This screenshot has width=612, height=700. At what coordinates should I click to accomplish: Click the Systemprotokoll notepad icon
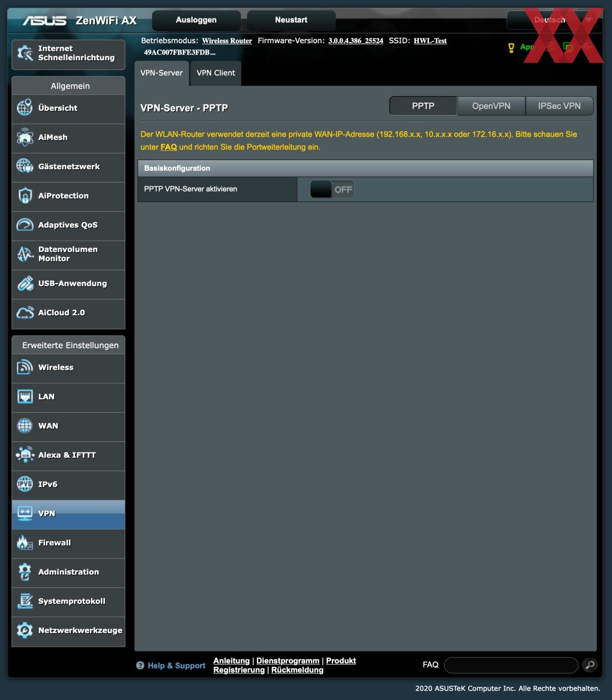25,601
